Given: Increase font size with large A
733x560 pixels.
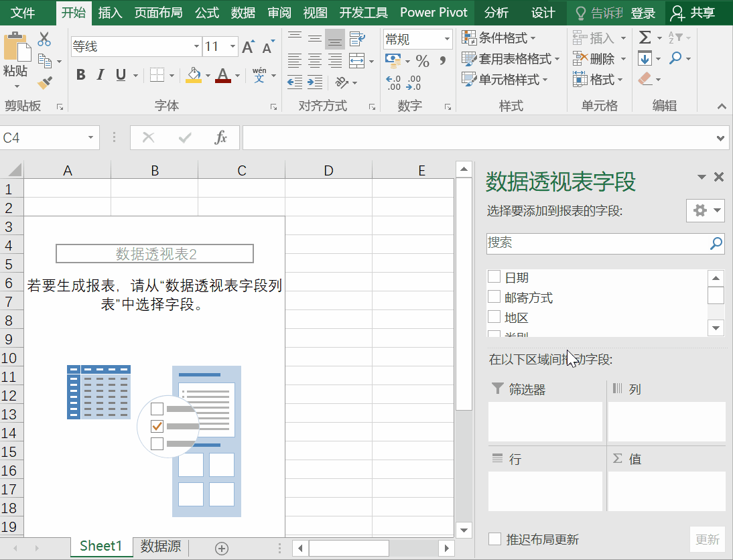Looking at the screenshot, I should (248, 47).
